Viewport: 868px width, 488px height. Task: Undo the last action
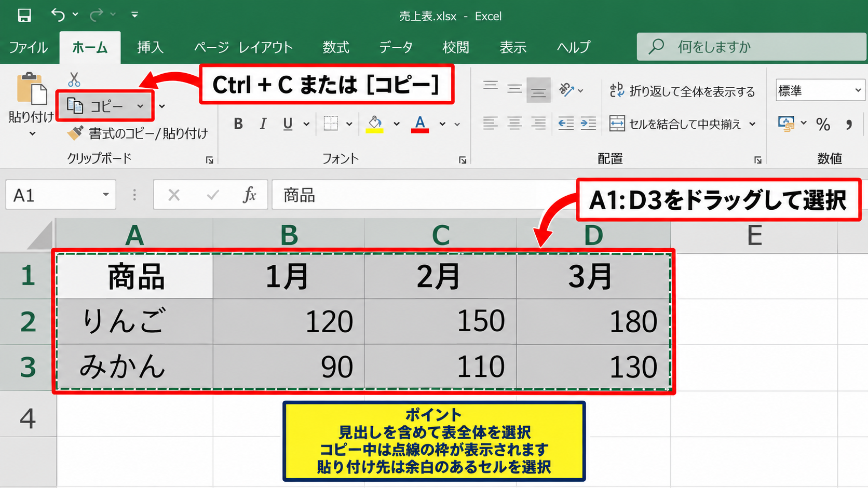(58, 16)
